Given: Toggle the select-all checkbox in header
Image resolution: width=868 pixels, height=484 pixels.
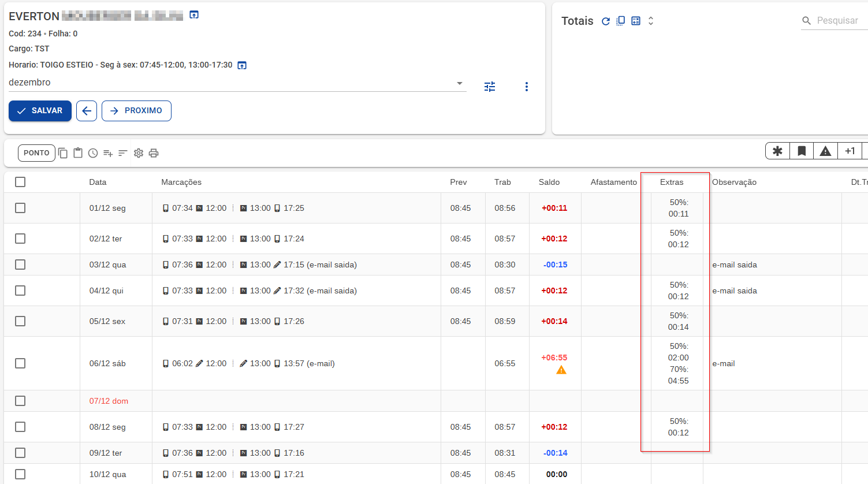Looking at the screenshot, I should [20, 182].
